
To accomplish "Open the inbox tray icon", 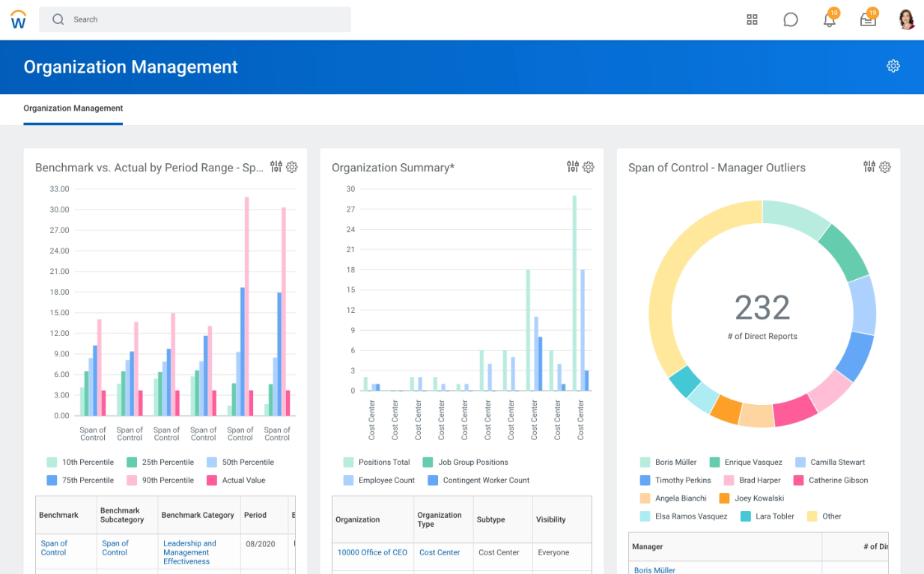I will pos(868,20).
